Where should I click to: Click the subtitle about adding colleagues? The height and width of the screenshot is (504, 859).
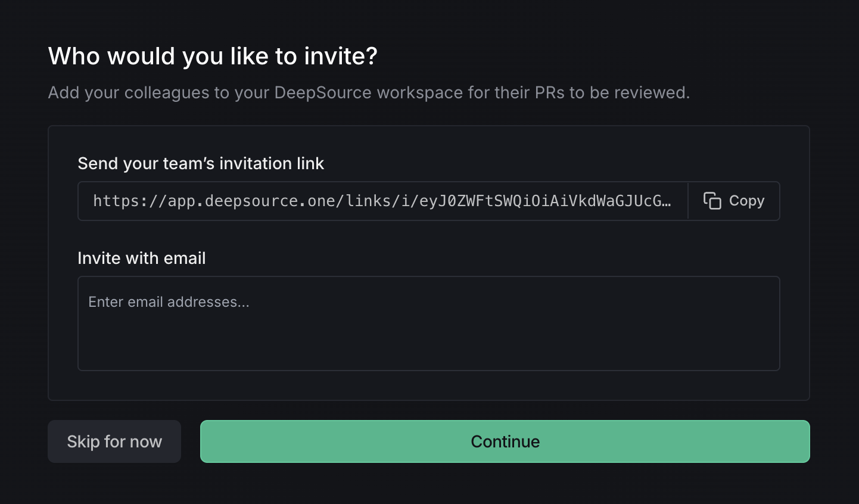pyautogui.click(x=369, y=93)
